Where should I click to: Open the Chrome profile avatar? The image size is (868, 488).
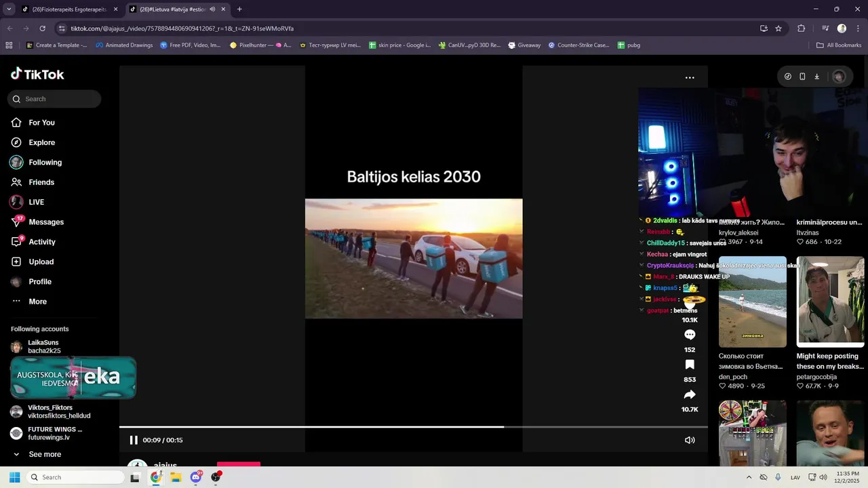point(842,28)
